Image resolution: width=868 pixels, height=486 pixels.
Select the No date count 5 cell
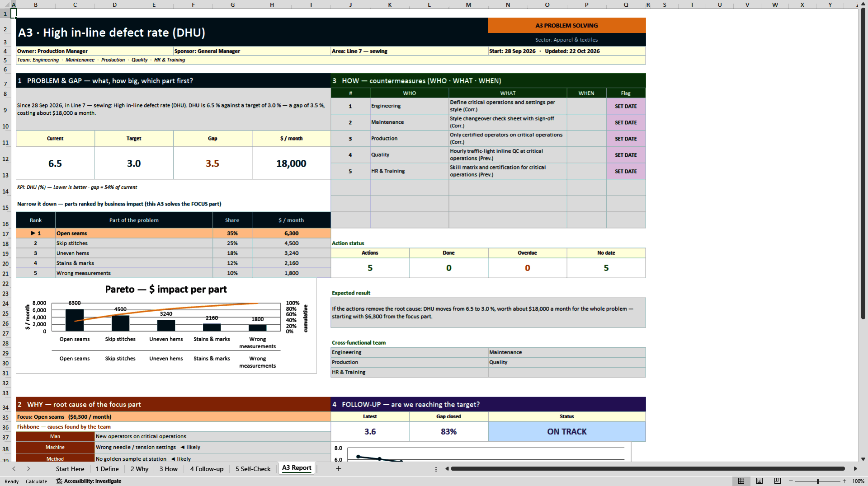coord(606,268)
